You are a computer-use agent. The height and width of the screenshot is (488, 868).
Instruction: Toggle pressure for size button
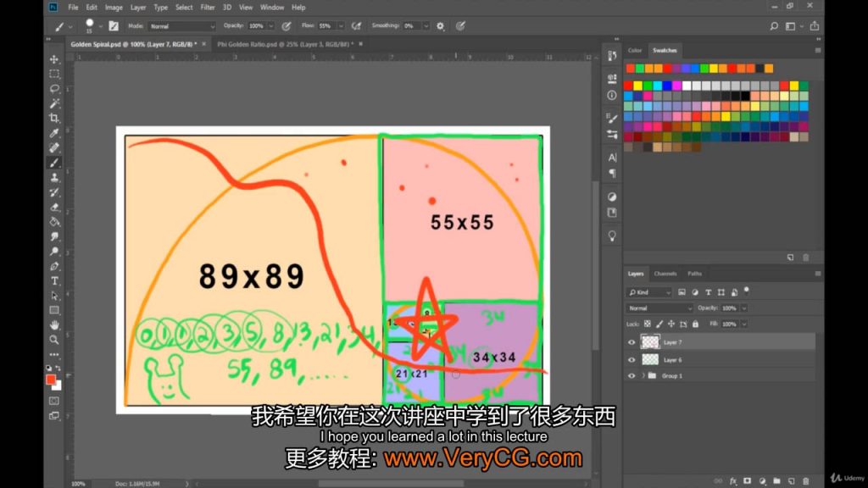click(x=460, y=26)
